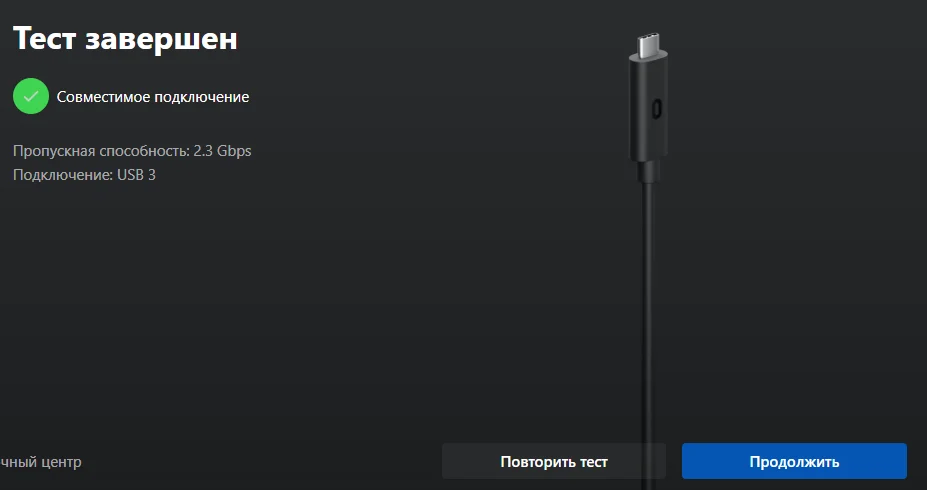Rerun using the Повторить тест button
This screenshot has width=927, height=490.
tap(554, 461)
